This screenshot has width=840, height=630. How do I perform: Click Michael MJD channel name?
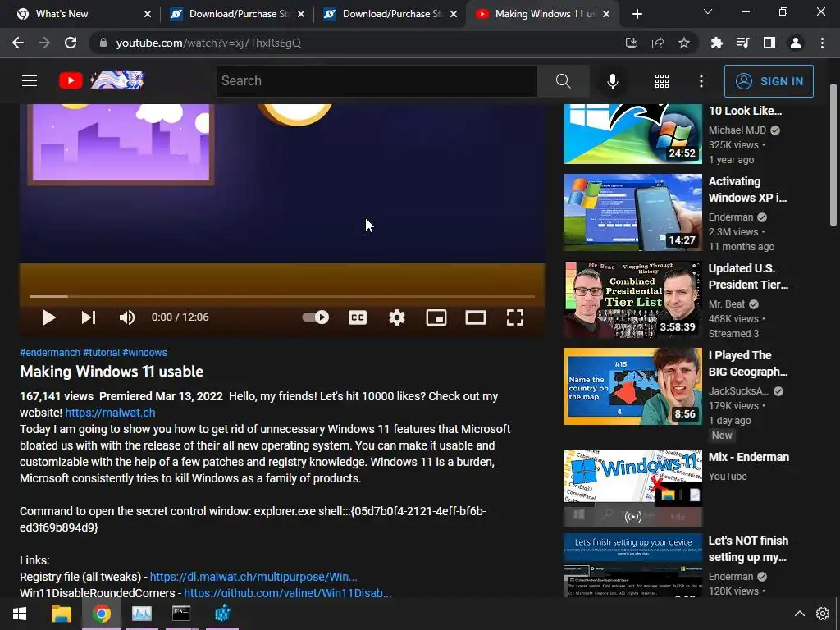tap(737, 130)
